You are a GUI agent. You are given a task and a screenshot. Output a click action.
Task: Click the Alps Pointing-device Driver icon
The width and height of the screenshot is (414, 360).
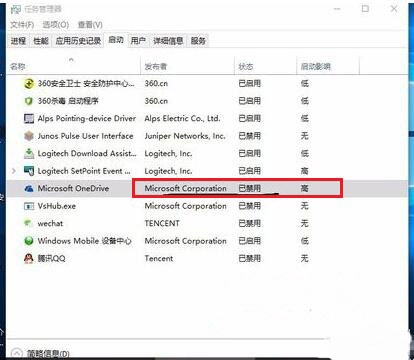[x=29, y=118]
